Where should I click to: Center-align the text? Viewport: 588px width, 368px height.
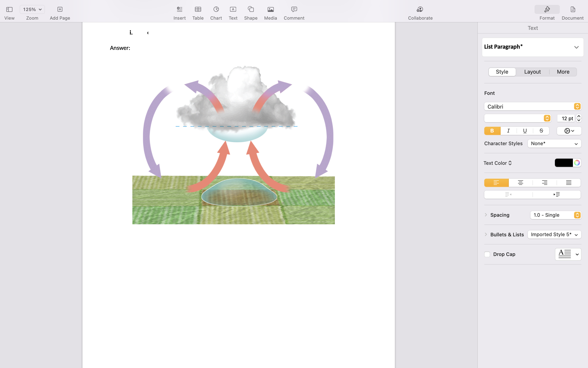tap(520, 183)
